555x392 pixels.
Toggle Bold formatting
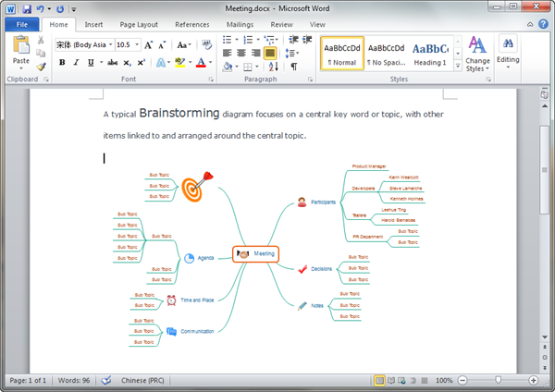tap(63, 63)
